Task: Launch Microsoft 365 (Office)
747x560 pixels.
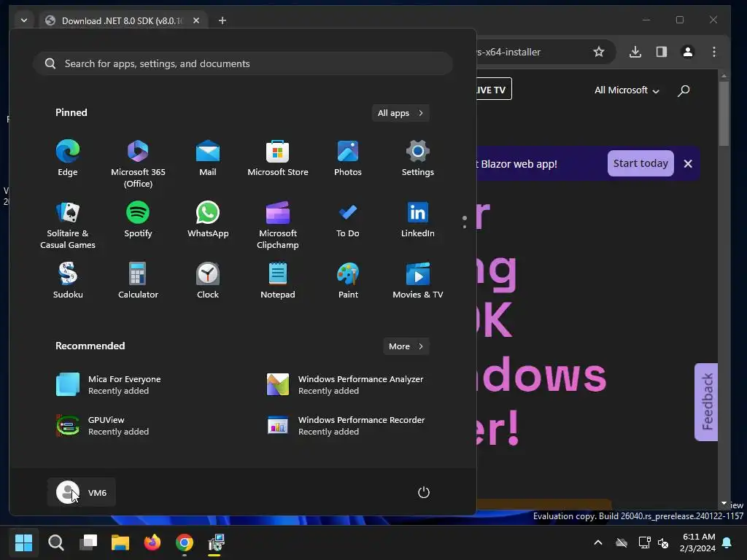Action: pos(138,163)
